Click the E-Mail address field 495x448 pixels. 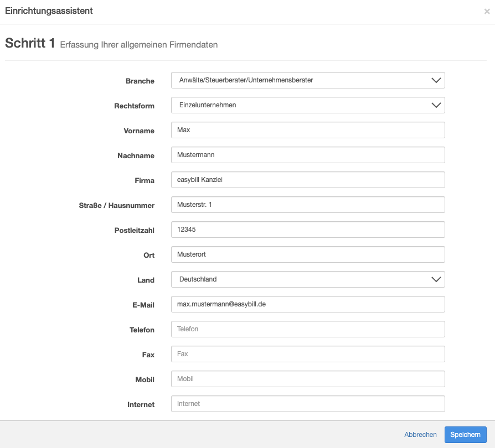(307, 304)
